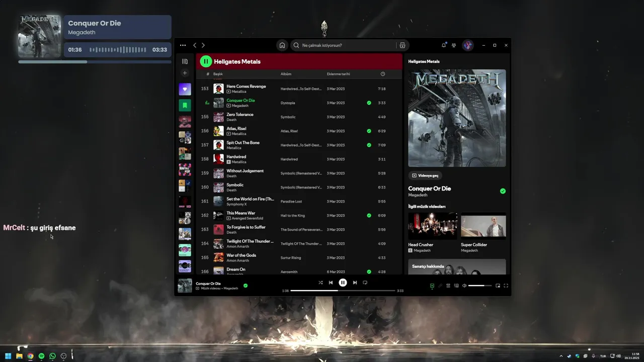Image resolution: width=644 pixels, height=362 pixels.
Task: Open the Windows Start menu
Action: pos(8,356)
